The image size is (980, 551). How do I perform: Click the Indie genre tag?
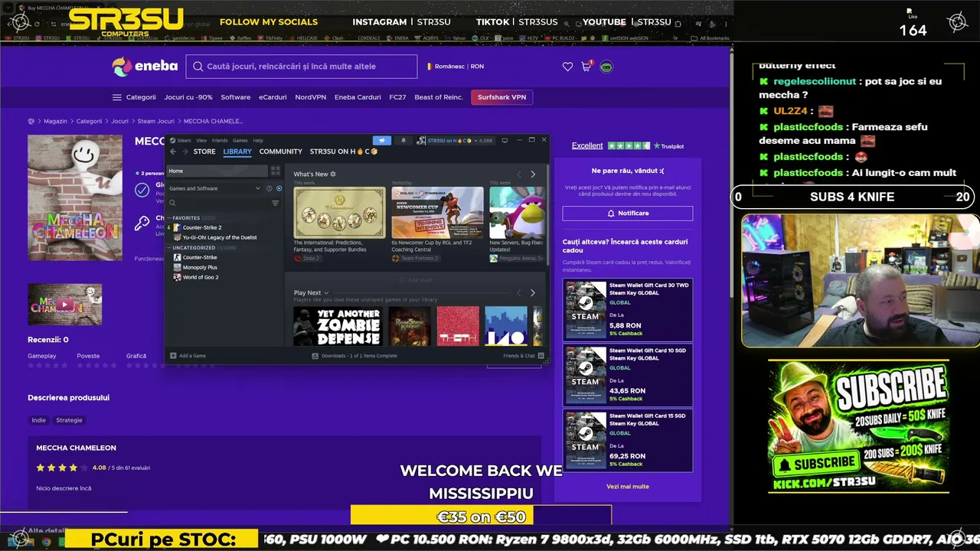coord(39,420)
